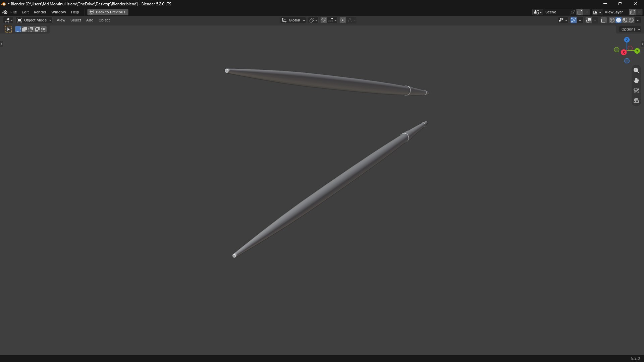Image resolution: width=644 pixels, height=362 pixels.
Task: Choose Invert (difference) selection mode icon
Action: click(37, 29)
